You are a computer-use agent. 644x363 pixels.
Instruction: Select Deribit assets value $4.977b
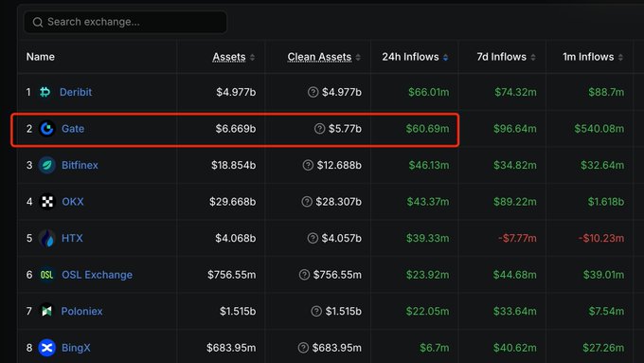[236, 92]
